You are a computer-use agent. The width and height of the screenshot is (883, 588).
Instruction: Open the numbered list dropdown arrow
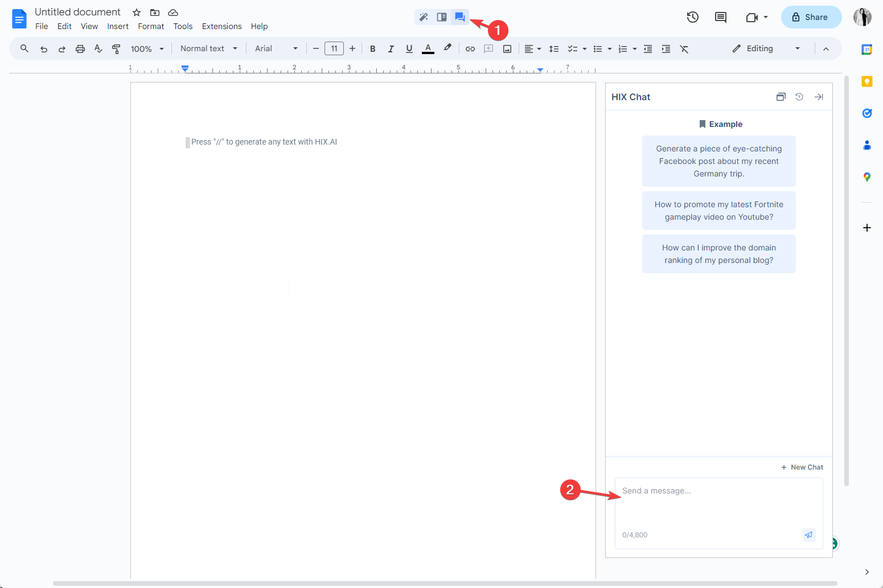pyautogui.click(x=635, y=49)
